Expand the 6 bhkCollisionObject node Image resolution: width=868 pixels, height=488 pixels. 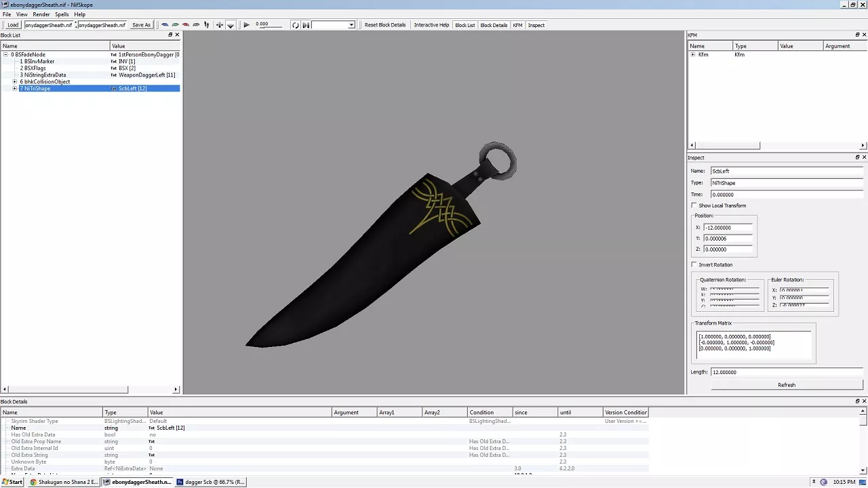tap(14, 81)
